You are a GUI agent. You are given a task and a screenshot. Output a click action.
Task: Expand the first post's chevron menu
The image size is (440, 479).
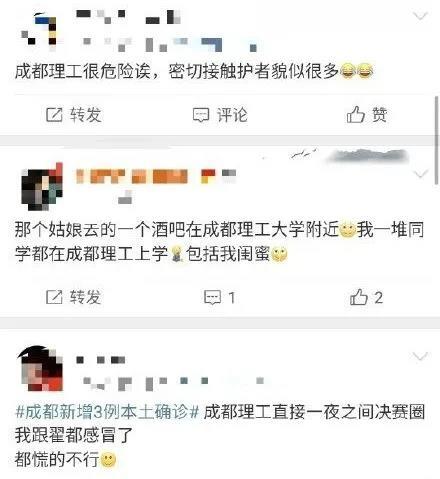click(x=420, y=16)
